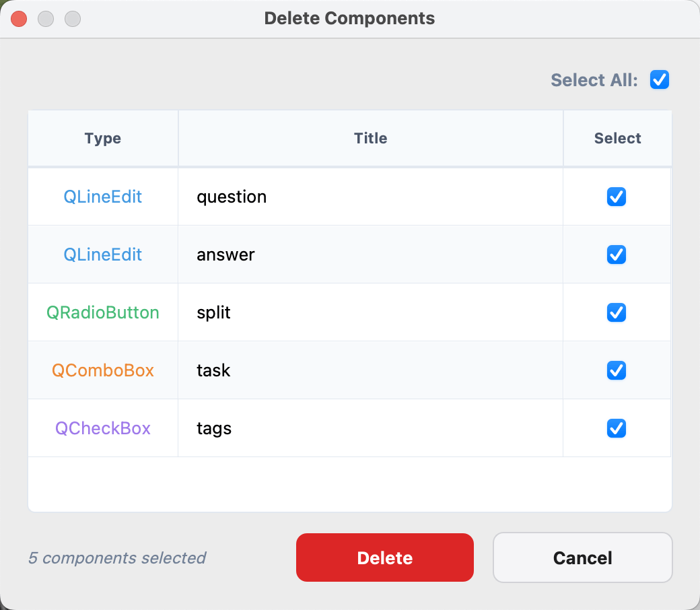This screenshot has width=700, height=610.
Task: Click the Cancel button
Action: click(583, 557)
